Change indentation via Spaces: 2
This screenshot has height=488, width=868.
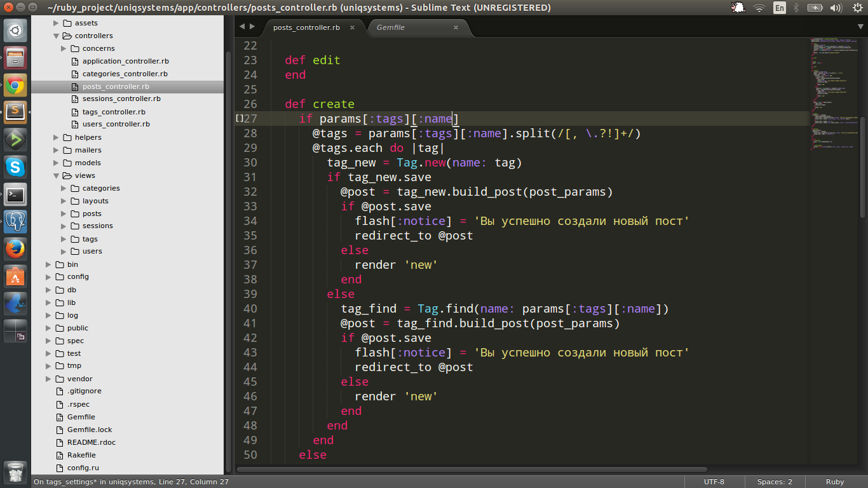point(775,482)
